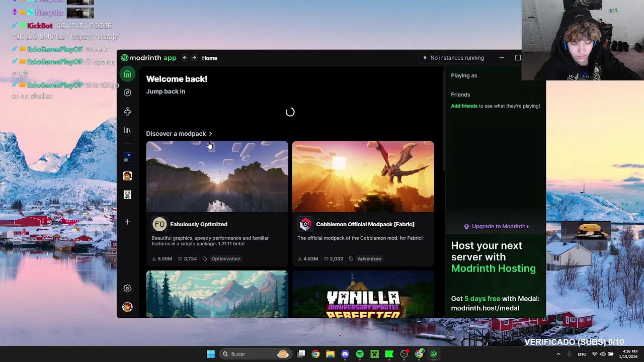Viewport: 644px width, 362px height.
Task: Open OBS Studio from taskbar
Action: pos(404,354)
